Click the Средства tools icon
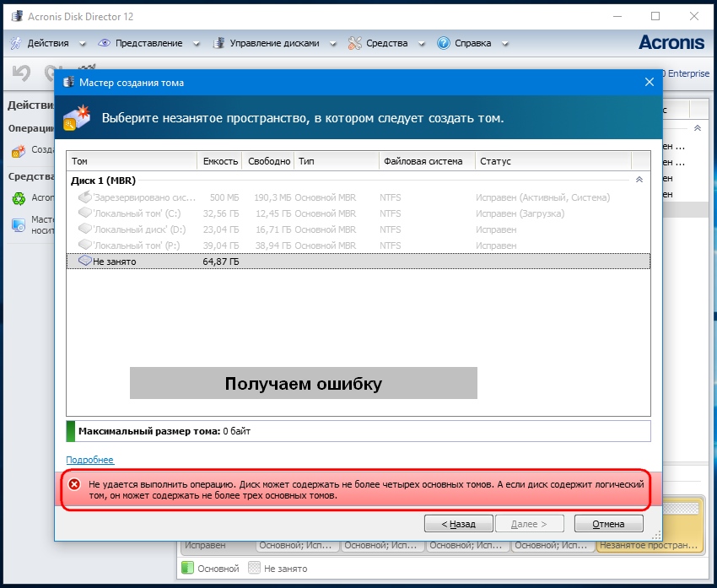The height and width of the screenshot is (588, 717). coord(355,43)
